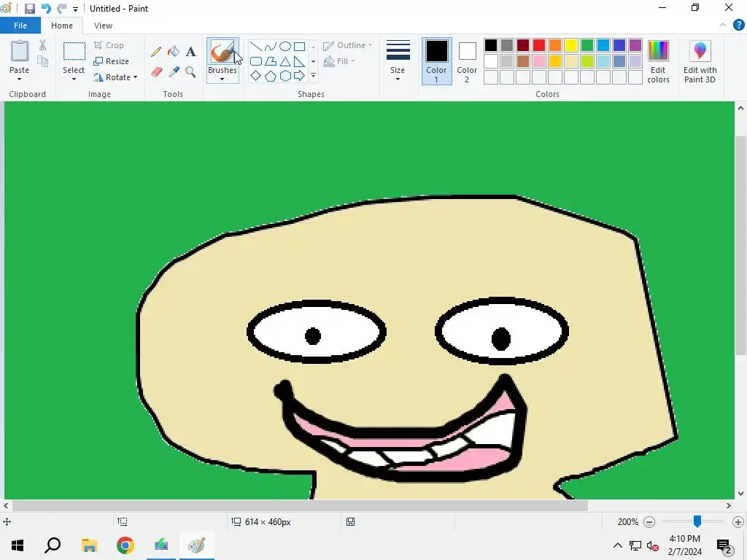Click Edit colors button

click(x=658, y=61)
